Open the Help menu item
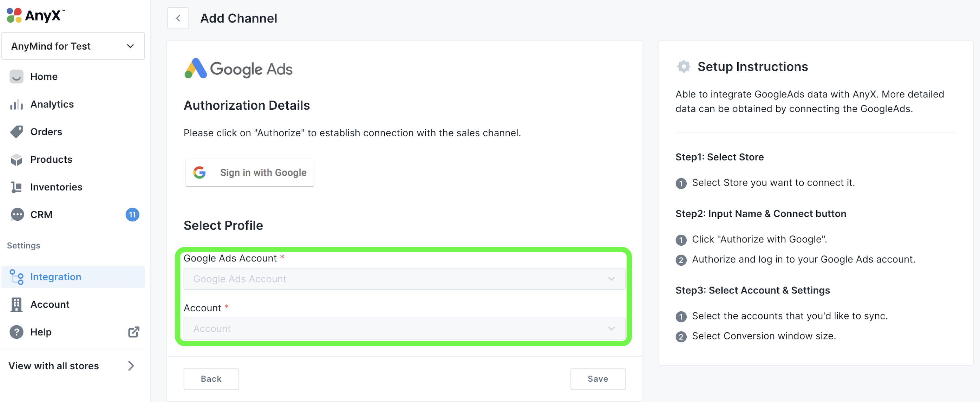The width and height of the screenshot is (980, 402). click(41, 332)
